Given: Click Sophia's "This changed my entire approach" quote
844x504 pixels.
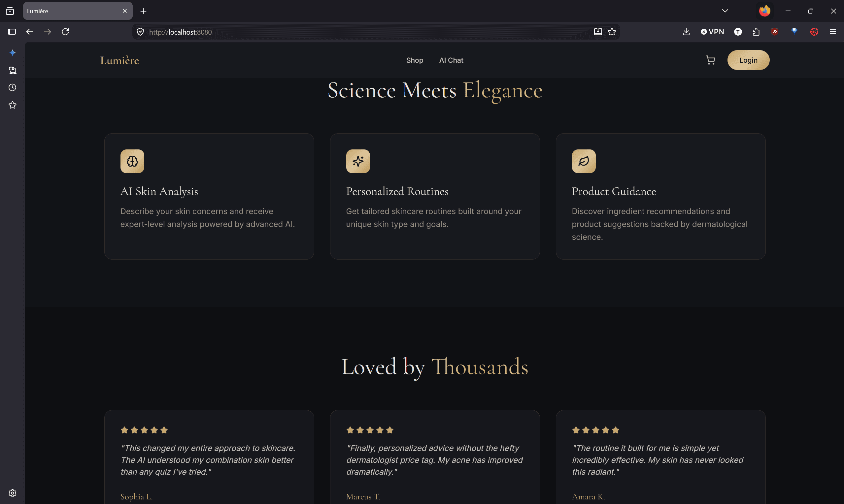Looking at the screenshot, I should point(208,460).
